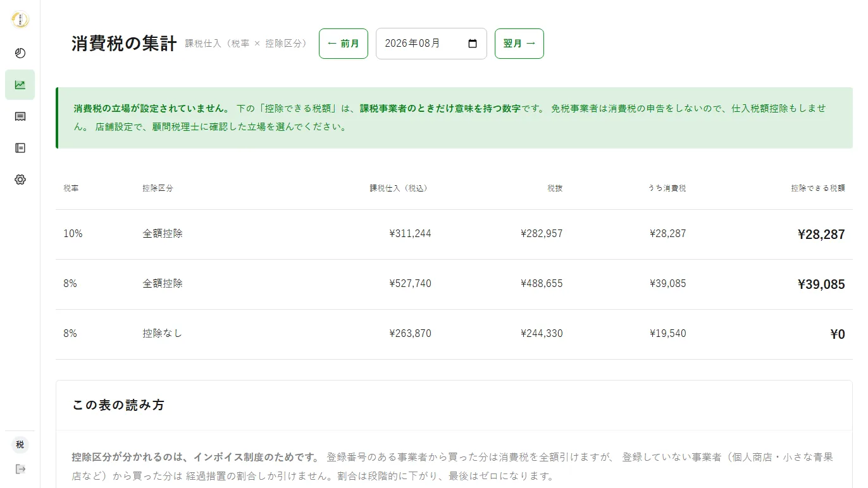Click the 税 badge in the sidebar
The width and height of the screenshot is (868, 488).
(20, 444)
